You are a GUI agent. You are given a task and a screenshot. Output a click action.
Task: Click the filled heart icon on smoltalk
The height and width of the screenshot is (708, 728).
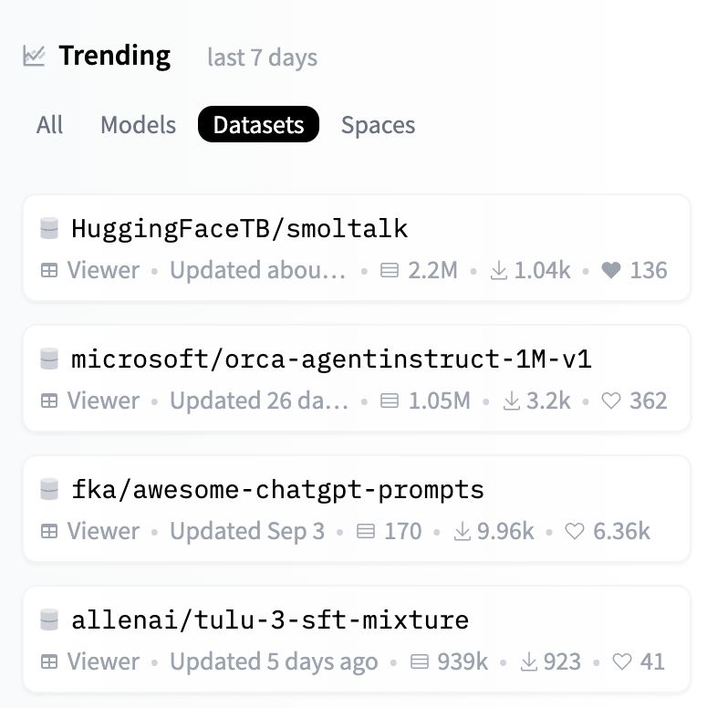pos(610,270)
